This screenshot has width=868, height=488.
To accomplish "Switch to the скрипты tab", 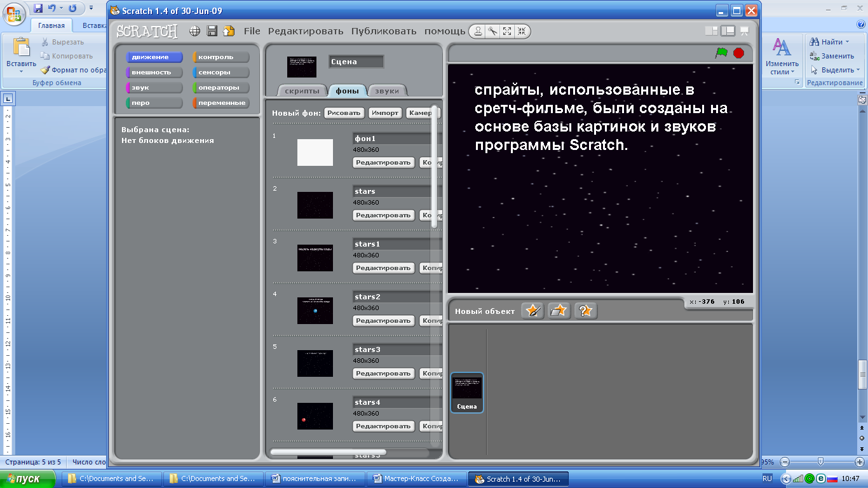I will [302, 91].
